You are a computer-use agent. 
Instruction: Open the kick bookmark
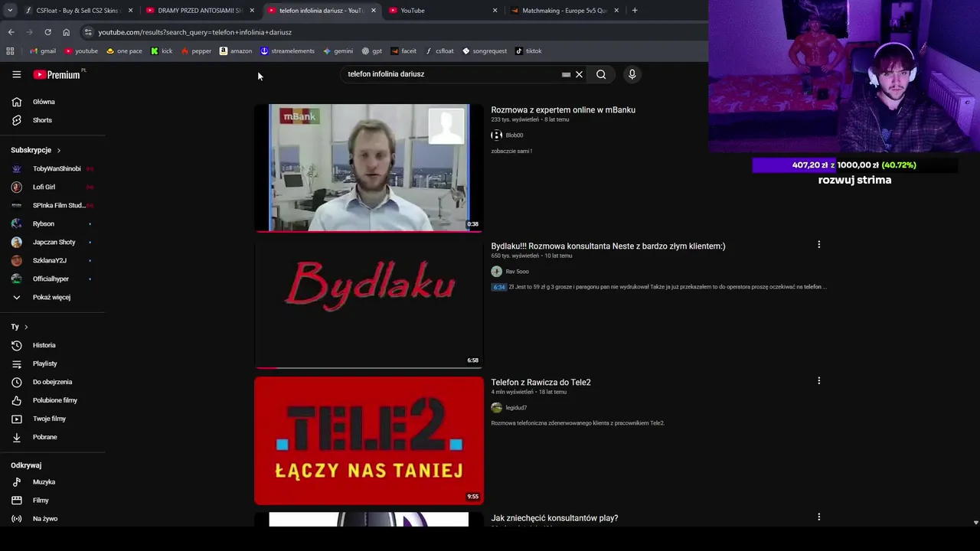[x=162, y=51]
